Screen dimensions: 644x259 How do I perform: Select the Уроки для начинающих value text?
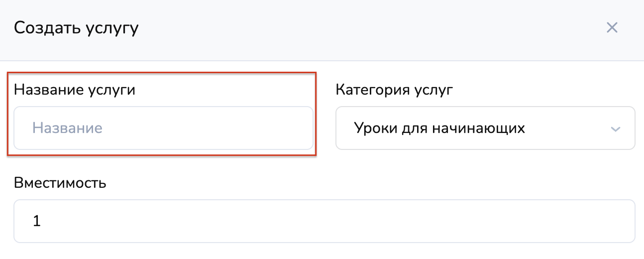tap(439, 128)
